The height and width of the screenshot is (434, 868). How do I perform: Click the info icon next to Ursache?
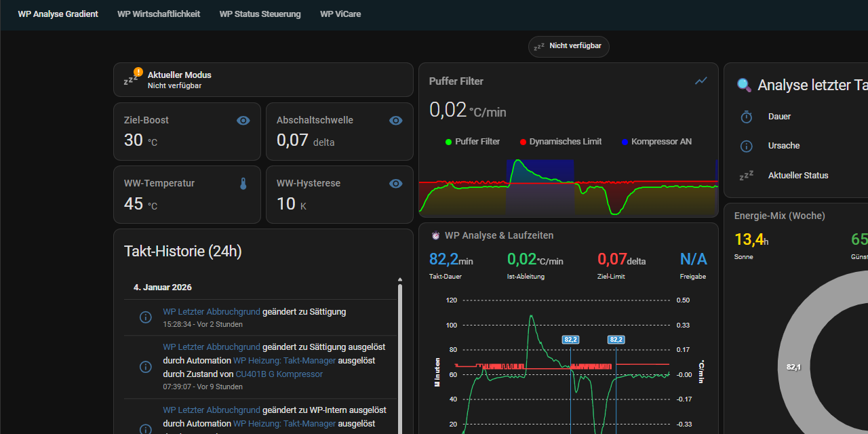[x=746, y=146]
